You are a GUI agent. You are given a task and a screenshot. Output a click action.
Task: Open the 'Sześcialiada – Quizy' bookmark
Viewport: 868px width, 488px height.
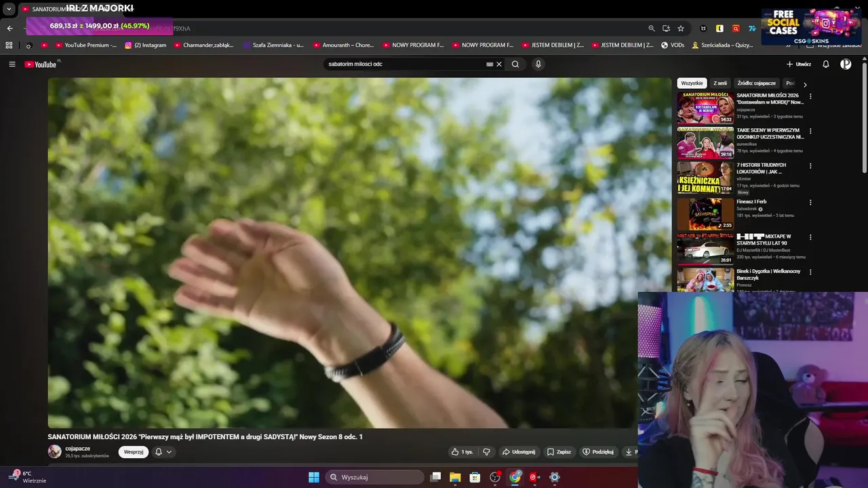(x=722, y=45)
